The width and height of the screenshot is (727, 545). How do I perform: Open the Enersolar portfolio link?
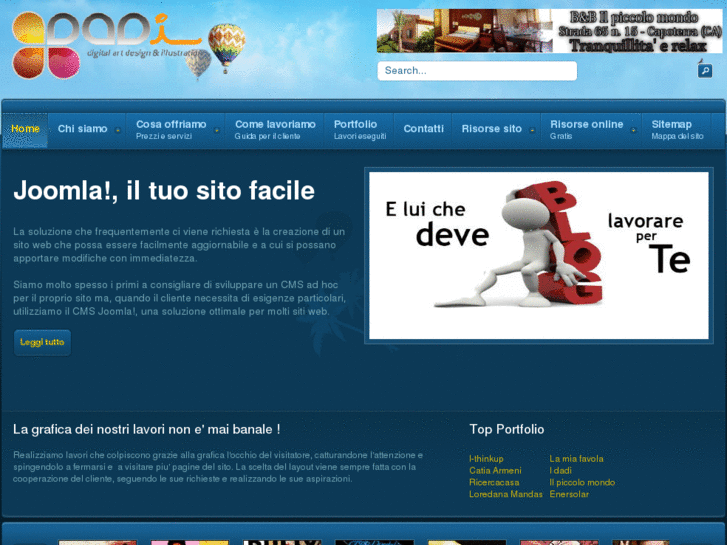click(x=569, y=494)
